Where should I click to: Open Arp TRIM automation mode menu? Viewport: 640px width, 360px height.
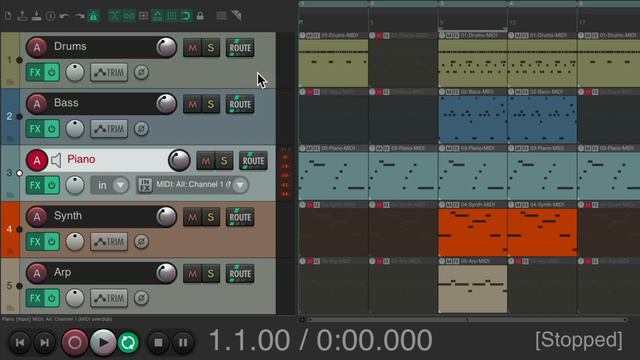pos(109,298)
